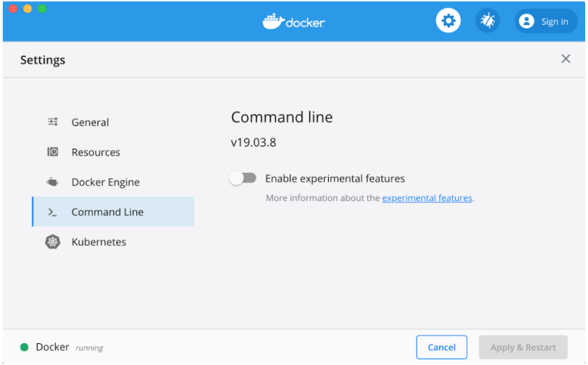Click the Command Line prompt icon
The image size is (588, 365).
[x=52, y=212]
